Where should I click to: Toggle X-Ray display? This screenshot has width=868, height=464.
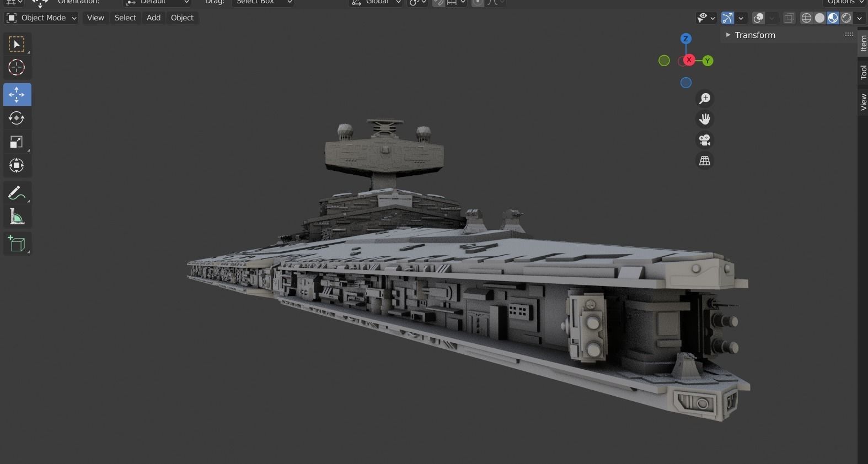789,18
